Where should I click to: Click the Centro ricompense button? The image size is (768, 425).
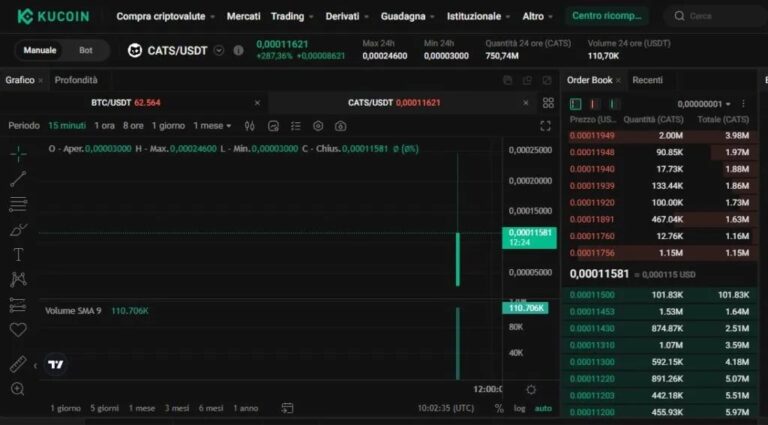click(608, 16)
